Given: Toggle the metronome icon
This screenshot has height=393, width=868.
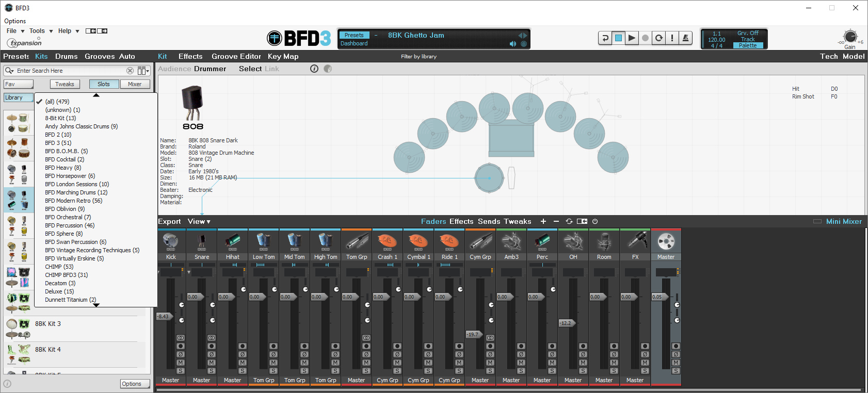Looking at the screenshot, I should (685, 38).
